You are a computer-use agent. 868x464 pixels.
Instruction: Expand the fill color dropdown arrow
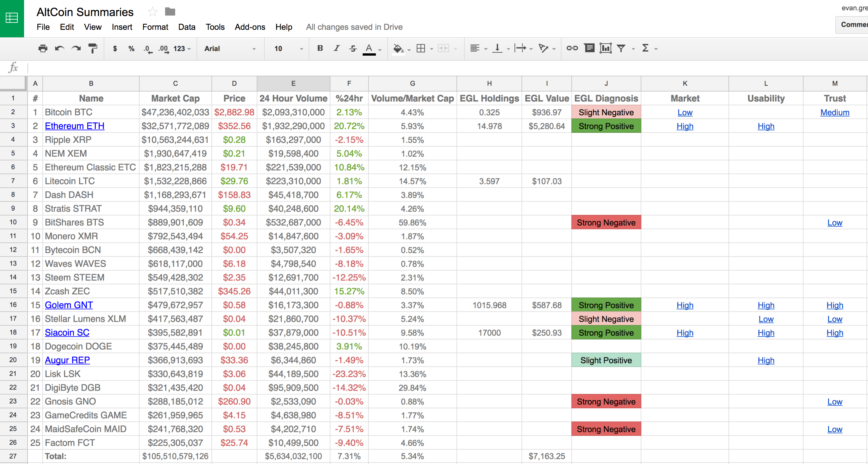(x=409, y=50)
